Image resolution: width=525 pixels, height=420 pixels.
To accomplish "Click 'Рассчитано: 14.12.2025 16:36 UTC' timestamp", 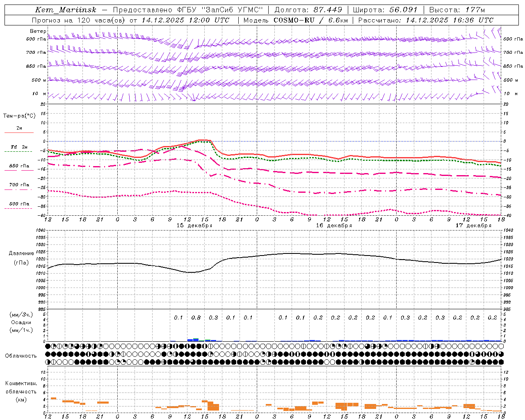I will coord(426,20).
